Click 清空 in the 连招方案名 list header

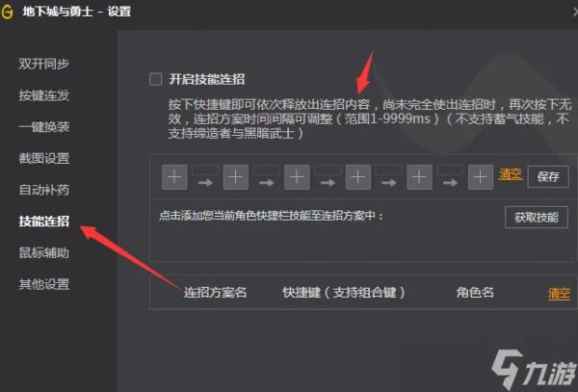559,294
